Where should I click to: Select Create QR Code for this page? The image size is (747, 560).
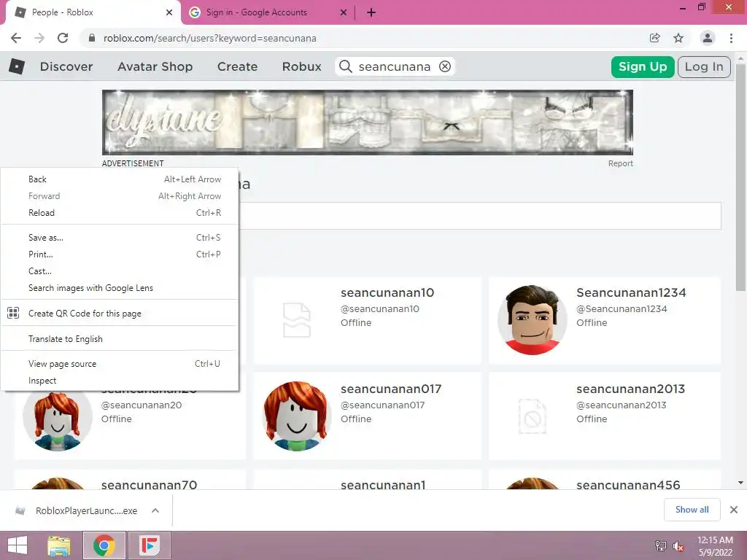point(119,314)
